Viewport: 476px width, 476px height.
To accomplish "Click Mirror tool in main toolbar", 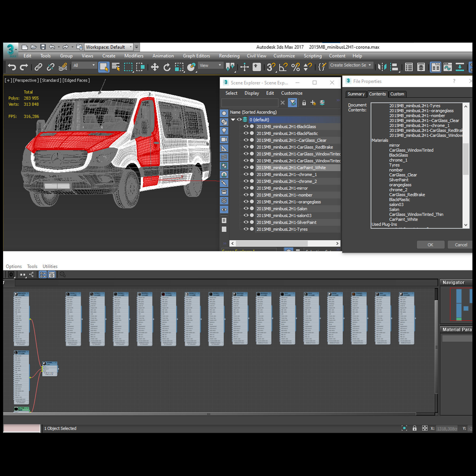I will tap(382, 67).
